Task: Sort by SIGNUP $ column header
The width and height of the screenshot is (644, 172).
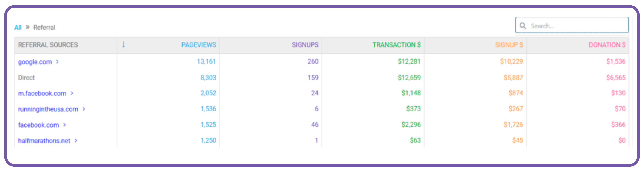Action: point(509,45)
